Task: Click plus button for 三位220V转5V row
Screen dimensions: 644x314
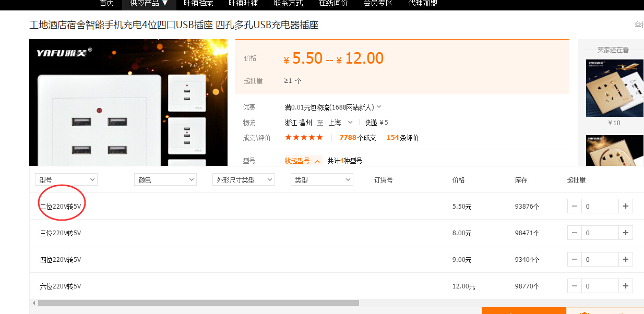Action: [626, 233]
